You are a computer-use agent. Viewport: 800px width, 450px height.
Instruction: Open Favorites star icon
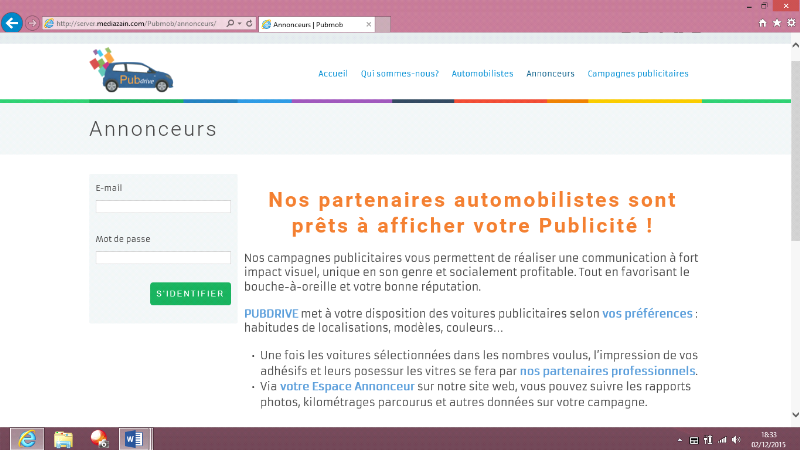[777, 23]
